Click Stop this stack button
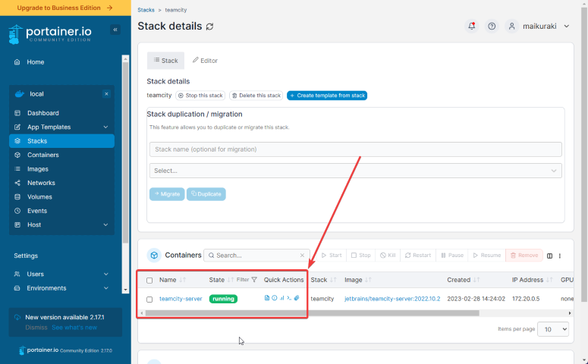 click(200, 96)
